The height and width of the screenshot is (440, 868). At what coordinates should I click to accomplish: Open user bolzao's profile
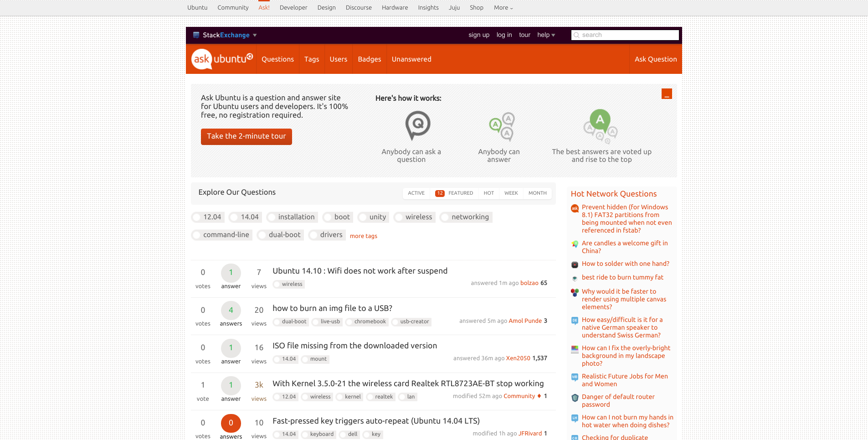pos(529,283)
